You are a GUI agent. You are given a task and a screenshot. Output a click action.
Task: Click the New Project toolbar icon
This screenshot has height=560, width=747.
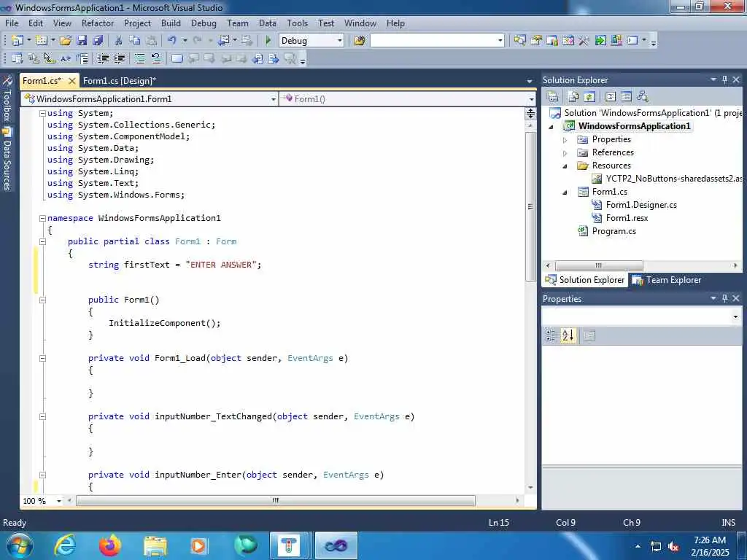[18, 41]
